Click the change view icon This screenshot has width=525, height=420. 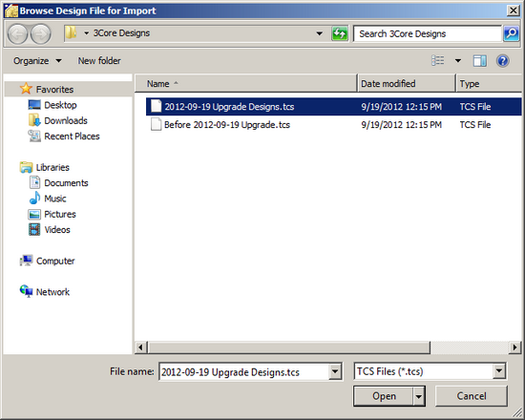tap(438, 61)
